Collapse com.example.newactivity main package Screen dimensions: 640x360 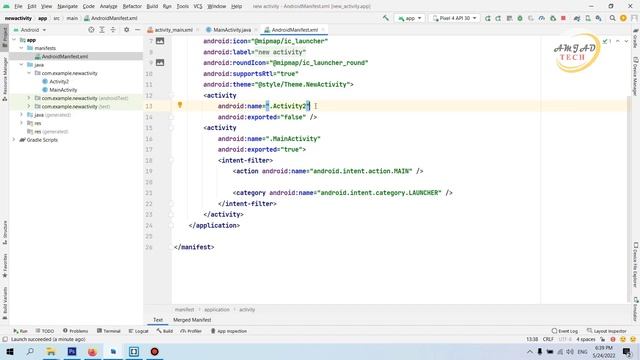click(29, 73)
